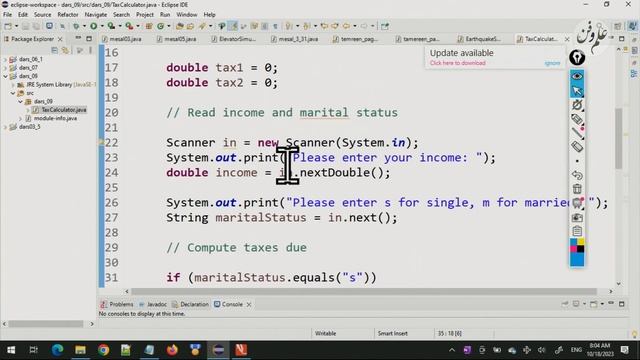Maximize the Package Explorer view
Screen dimensions: 640x360
click(89, 39)
